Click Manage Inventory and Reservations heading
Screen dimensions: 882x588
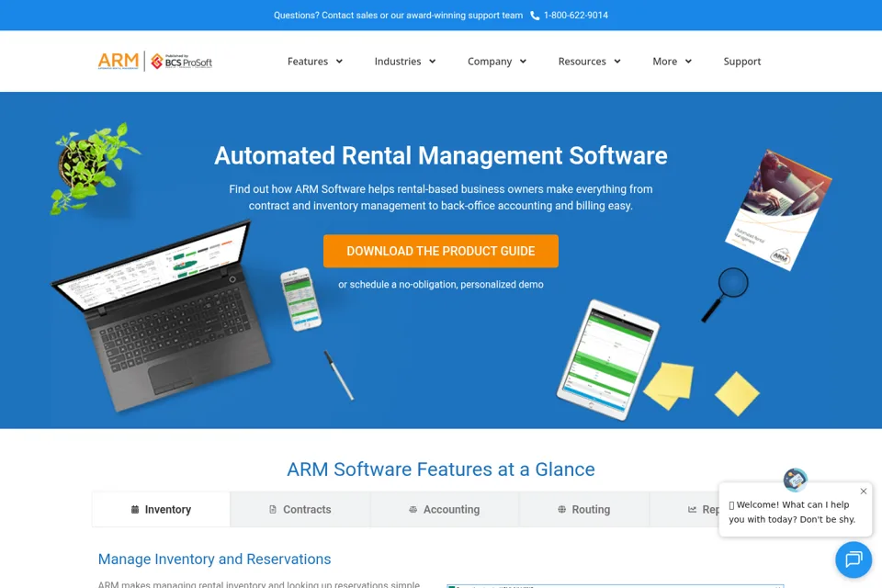[214, 559]
